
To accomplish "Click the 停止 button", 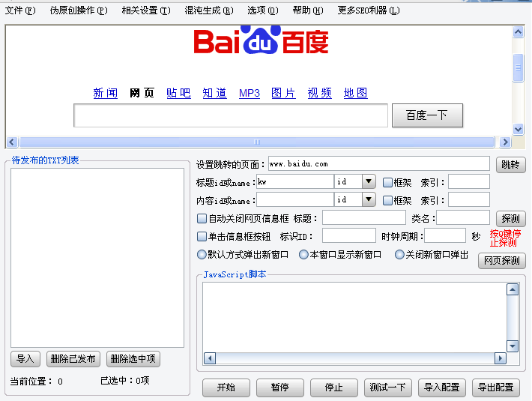I will tap(334, 388).
